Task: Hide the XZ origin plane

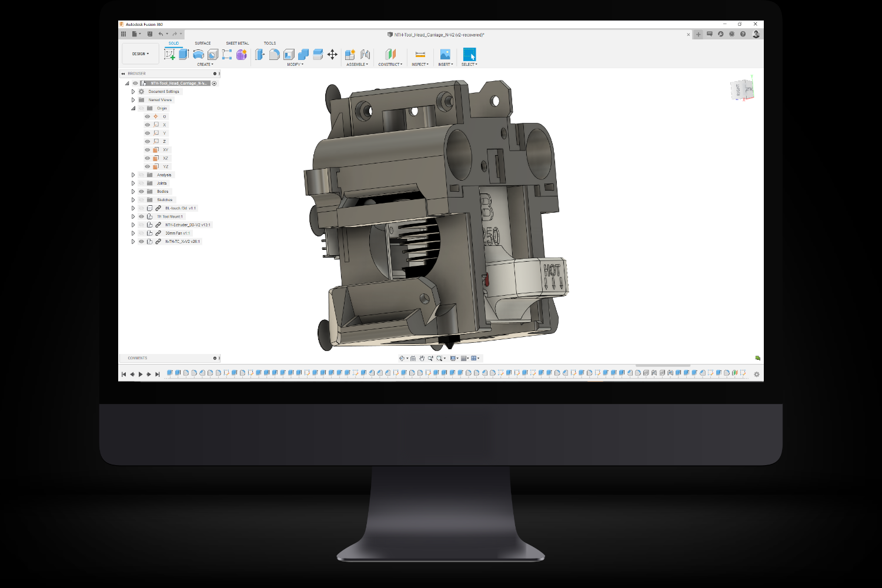Action: click(148, 158)
